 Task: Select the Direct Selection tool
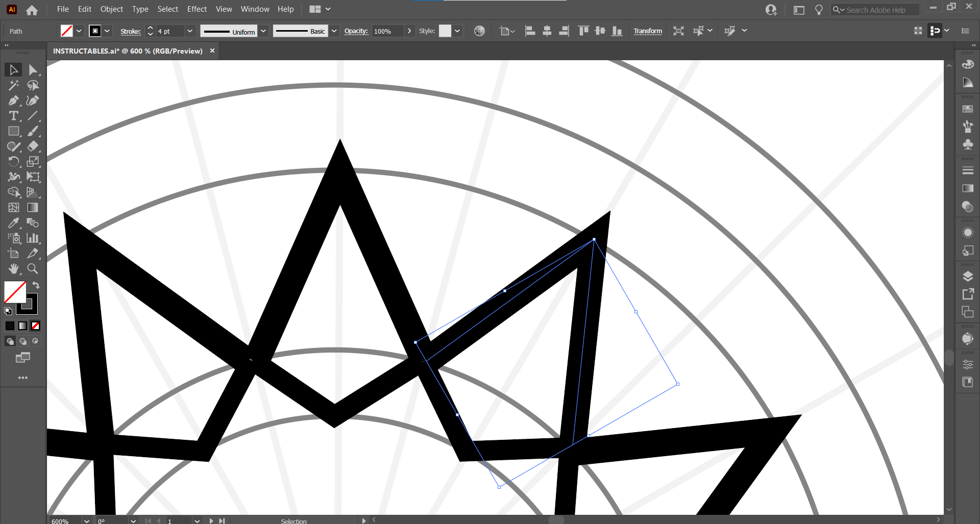tap(33, 70)
